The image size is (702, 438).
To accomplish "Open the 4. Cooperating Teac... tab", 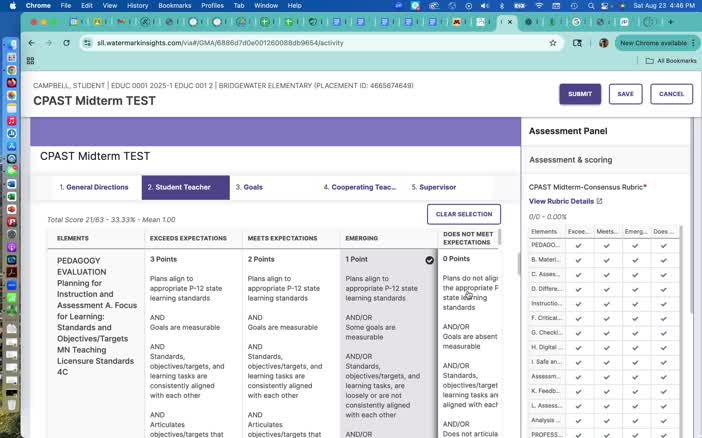I will [x=360, y=187].
